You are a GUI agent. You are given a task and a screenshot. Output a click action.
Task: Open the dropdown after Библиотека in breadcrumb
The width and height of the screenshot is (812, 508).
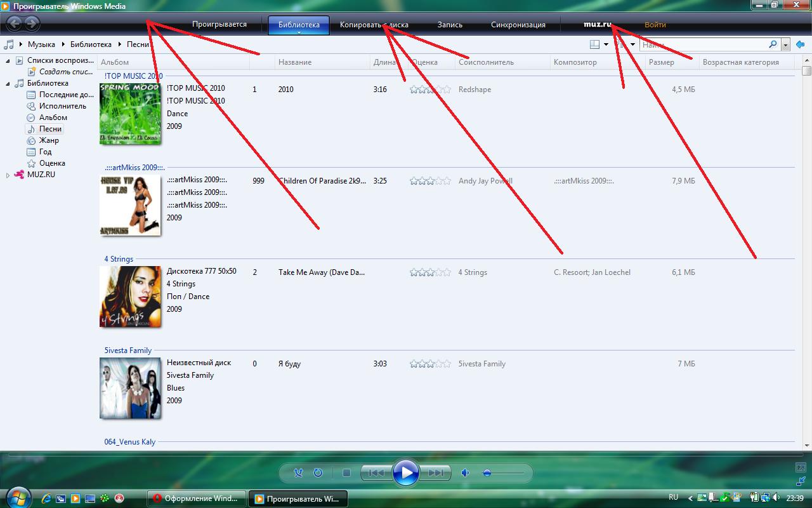click(119, 44)
